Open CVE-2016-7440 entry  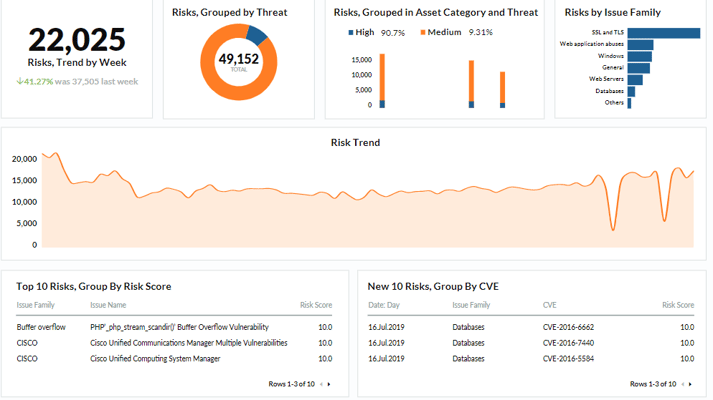click(x=567, y=342)
